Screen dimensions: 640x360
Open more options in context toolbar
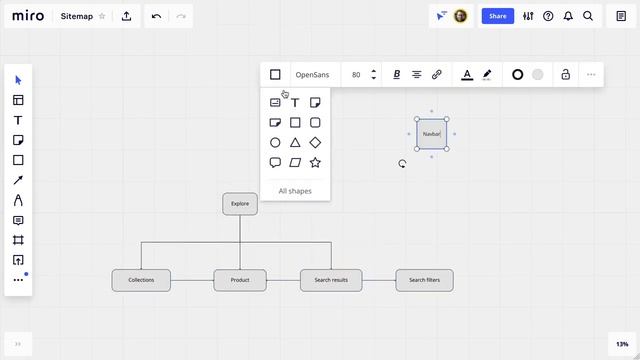pos(591,74)
